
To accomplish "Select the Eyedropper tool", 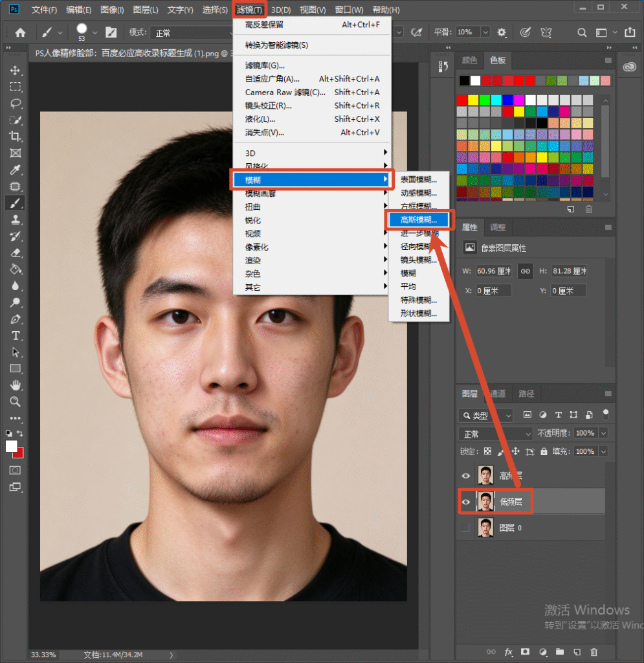I will click(x=16, y=170).
